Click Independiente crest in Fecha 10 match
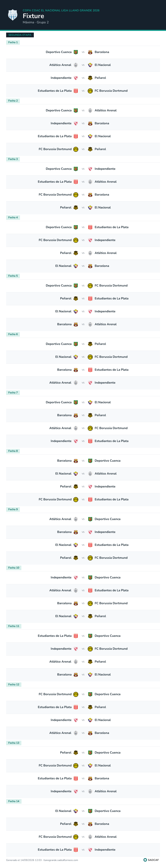This screenshot has width=166, height=868. [x=76, y=577]
